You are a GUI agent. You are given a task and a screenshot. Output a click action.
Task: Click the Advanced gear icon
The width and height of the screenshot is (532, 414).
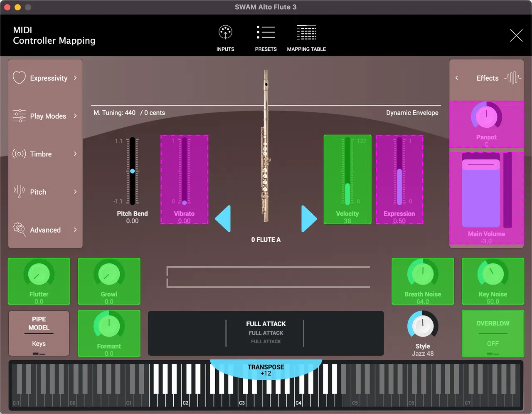[x=19, y=229]
